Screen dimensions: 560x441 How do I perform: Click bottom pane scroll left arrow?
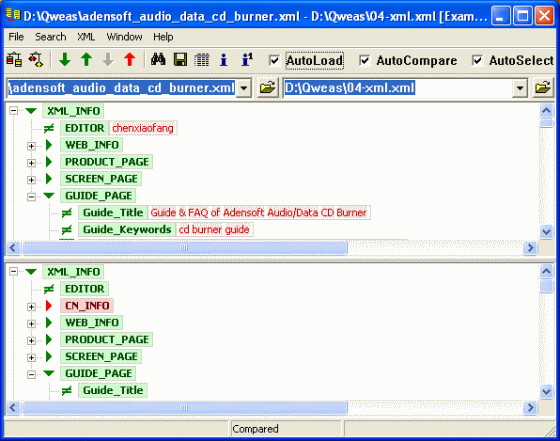pos(13,407)
